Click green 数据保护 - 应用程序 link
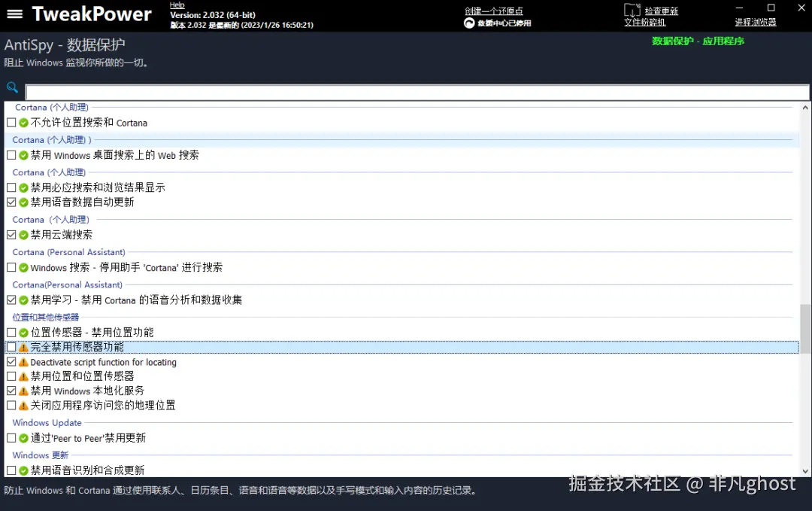812x511 pixels. coord(698,41)
